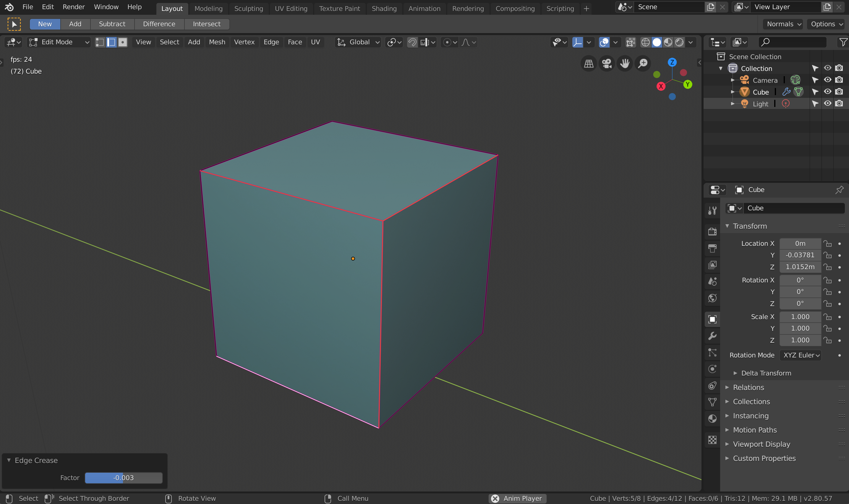Open the Output properties tab icon

tap(712, 248)
